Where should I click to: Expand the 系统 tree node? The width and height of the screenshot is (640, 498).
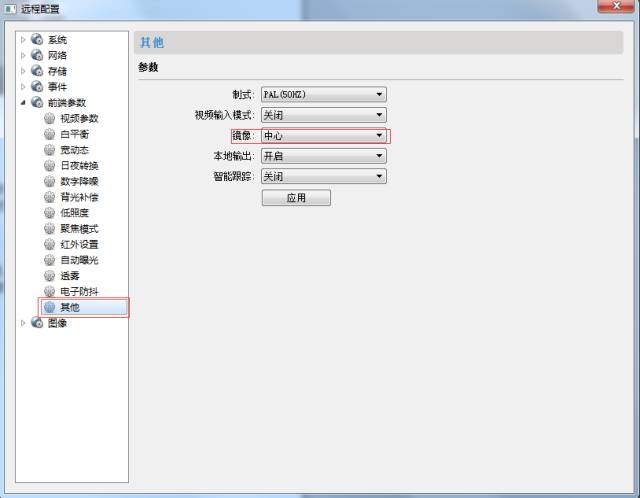tap(24, 40)
